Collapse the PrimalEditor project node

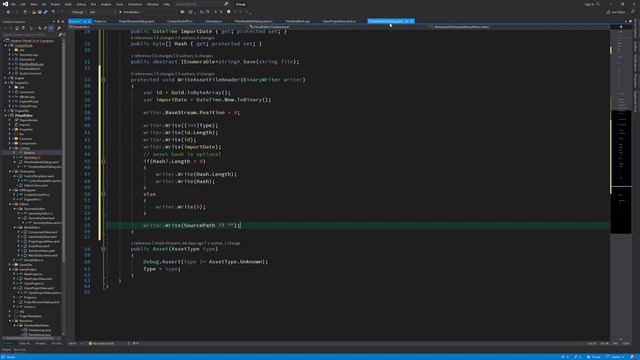click(x=6, y=116)
